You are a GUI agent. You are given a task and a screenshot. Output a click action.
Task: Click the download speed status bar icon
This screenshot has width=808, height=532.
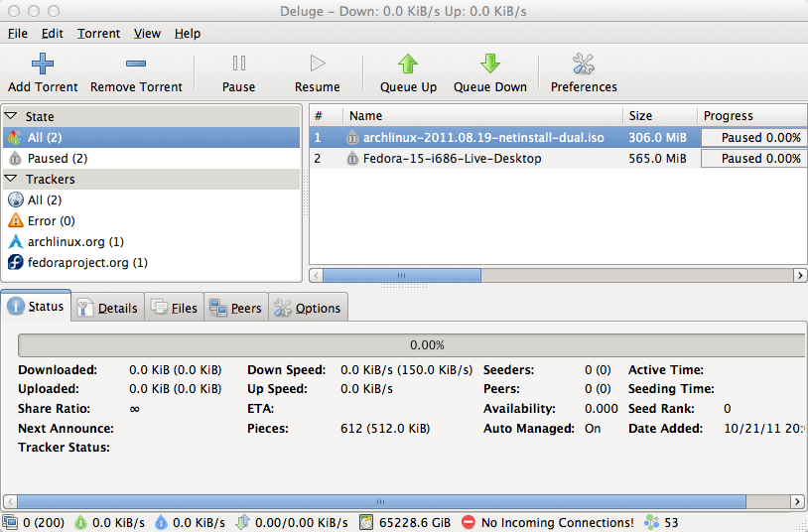80,523
